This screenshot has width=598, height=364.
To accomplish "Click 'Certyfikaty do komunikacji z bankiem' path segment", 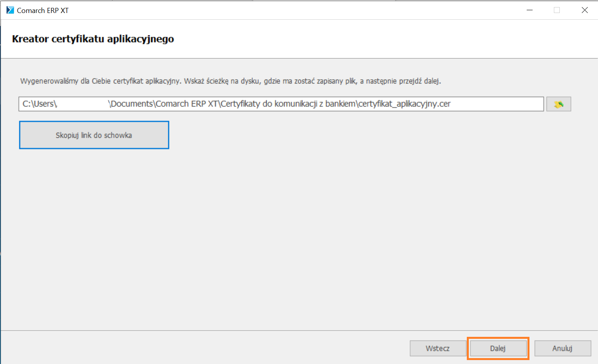I will [288, 104].
